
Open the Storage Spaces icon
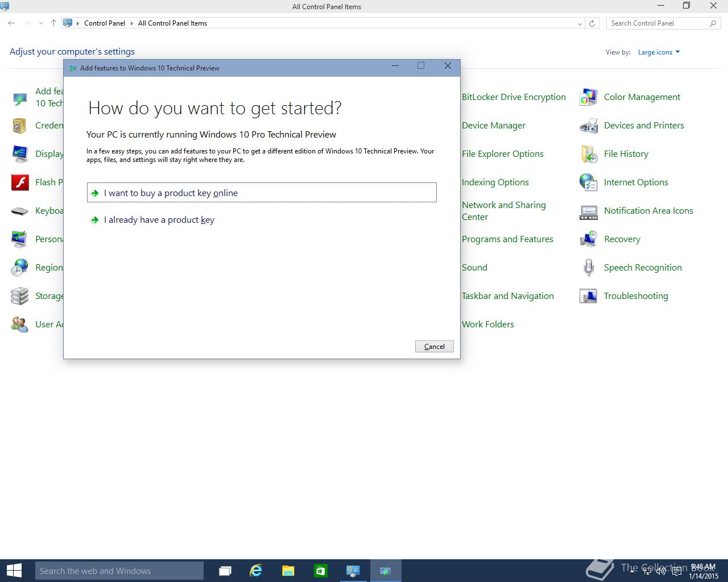point(19,296)
